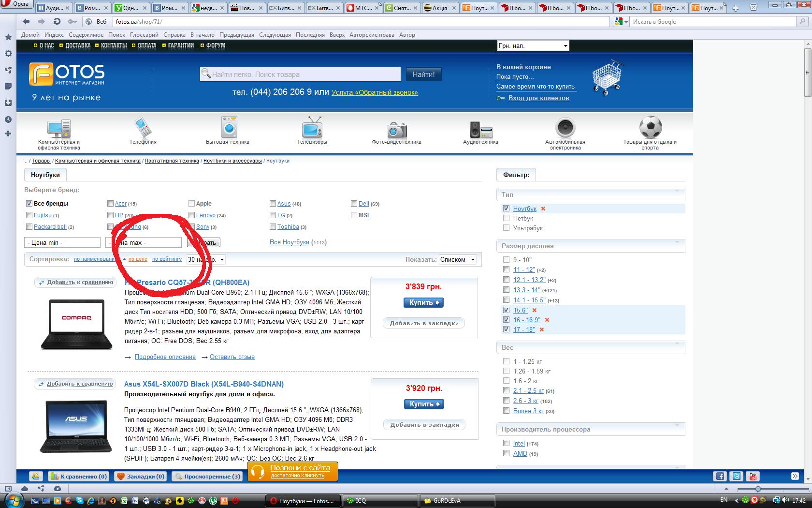
Task: Open the Вход для клиентов link
Action: [x=538, y=98]
